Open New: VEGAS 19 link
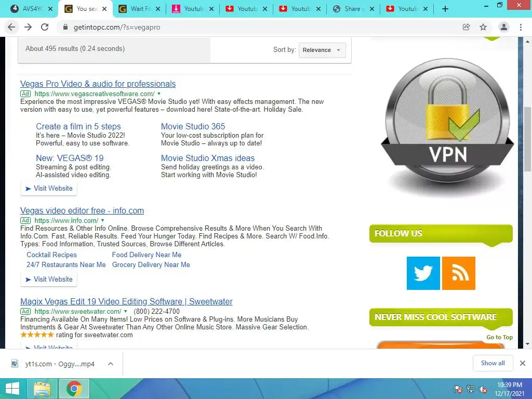 tap(70, 158)
